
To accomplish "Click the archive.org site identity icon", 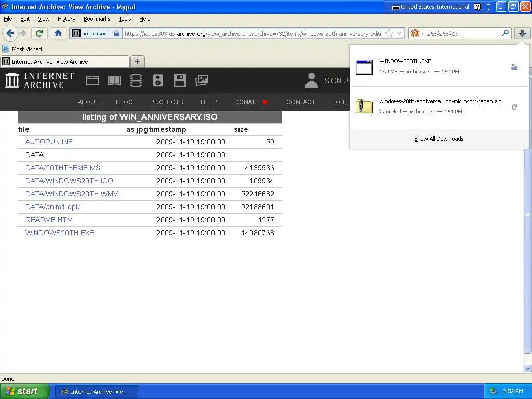I will coord(76,33).
